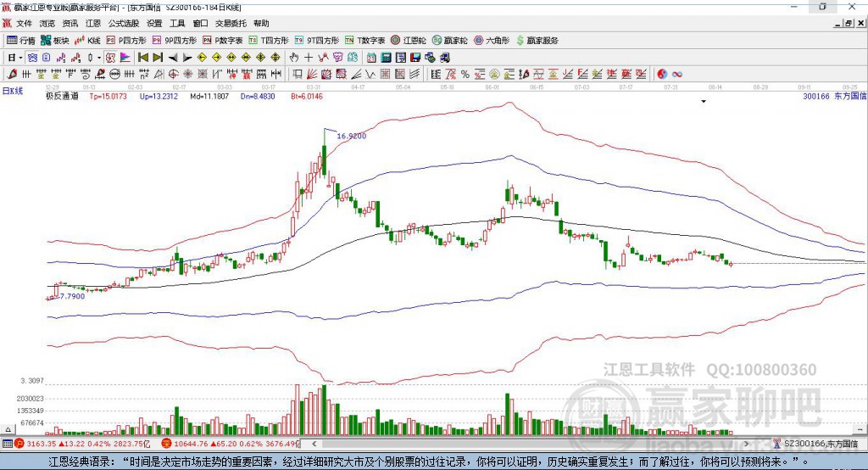Screen dimensions: 868x470
Task: Click the 行情 toolbar button
Action: pos(21,41)
